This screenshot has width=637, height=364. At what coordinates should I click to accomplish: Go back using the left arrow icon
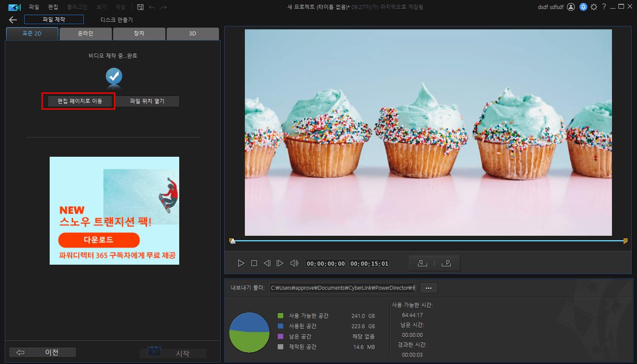pos(13,20)
